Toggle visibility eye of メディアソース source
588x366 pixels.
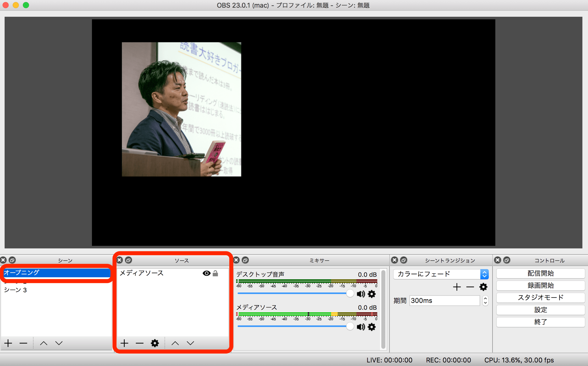pos(206,273)
